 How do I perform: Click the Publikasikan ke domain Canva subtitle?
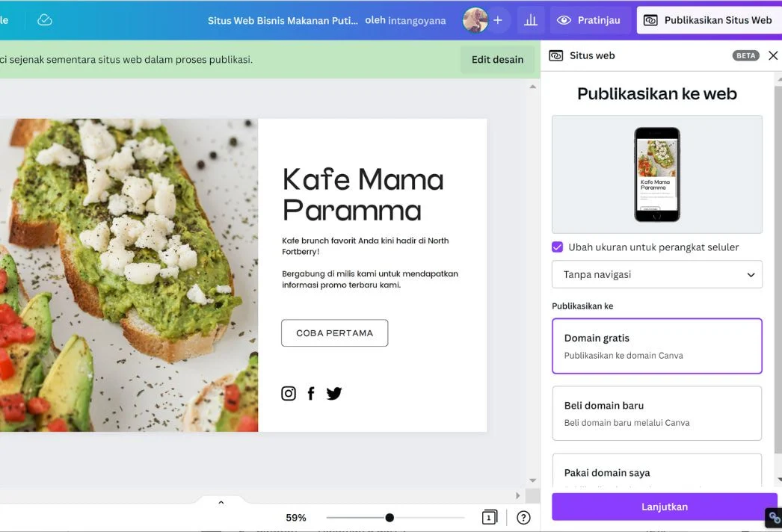[624, 356]
